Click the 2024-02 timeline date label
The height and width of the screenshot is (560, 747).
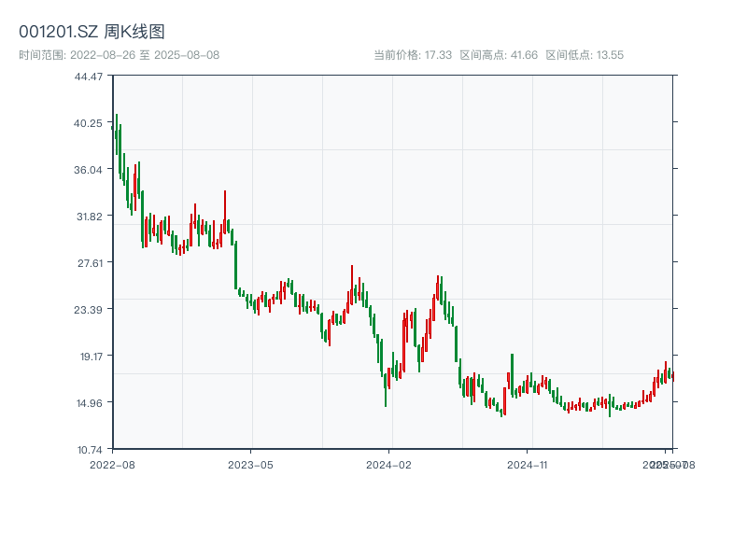pyautogui.click(x=389, y=464)
